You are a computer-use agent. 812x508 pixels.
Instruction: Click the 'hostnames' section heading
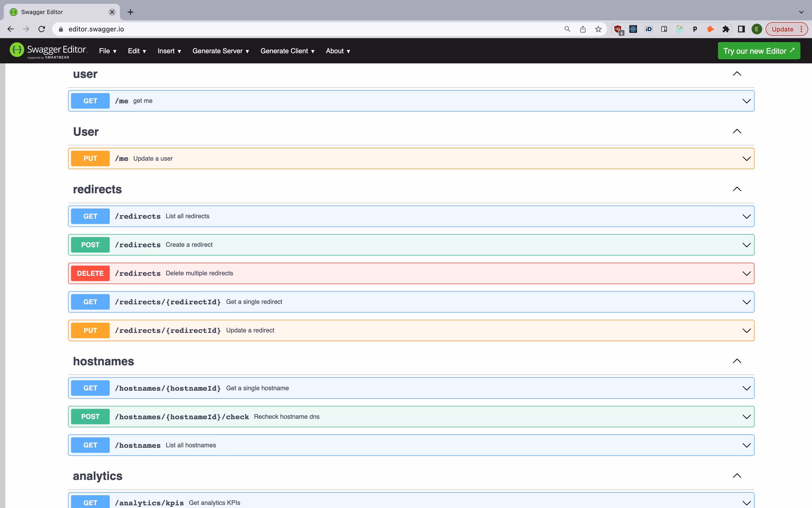coord(103,361)
